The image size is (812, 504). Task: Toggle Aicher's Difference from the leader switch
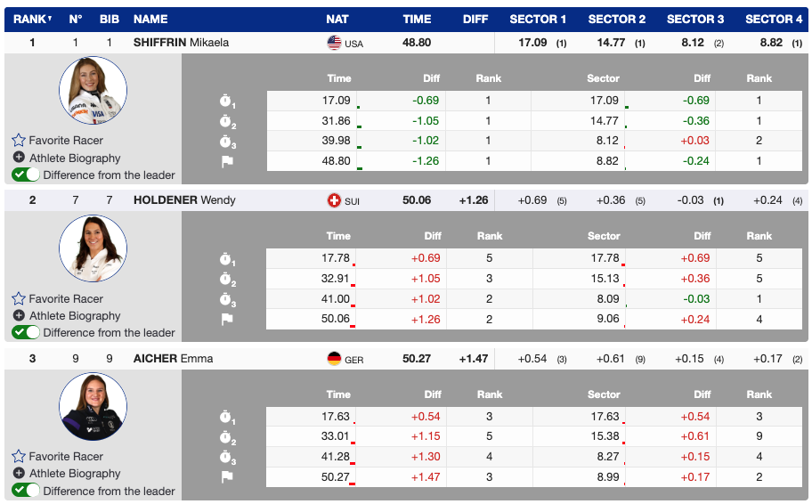pyautogui.click(x=26, y=491)
